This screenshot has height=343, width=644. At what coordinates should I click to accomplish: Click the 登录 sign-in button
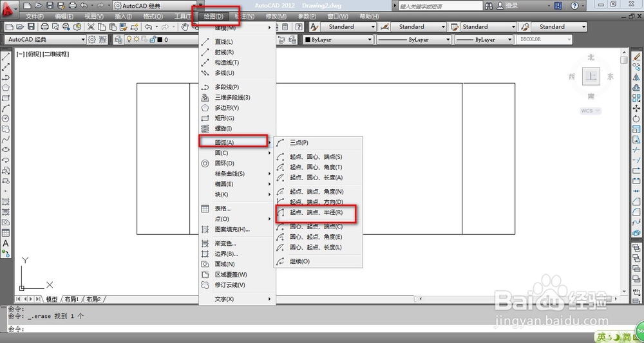point(507,6)
